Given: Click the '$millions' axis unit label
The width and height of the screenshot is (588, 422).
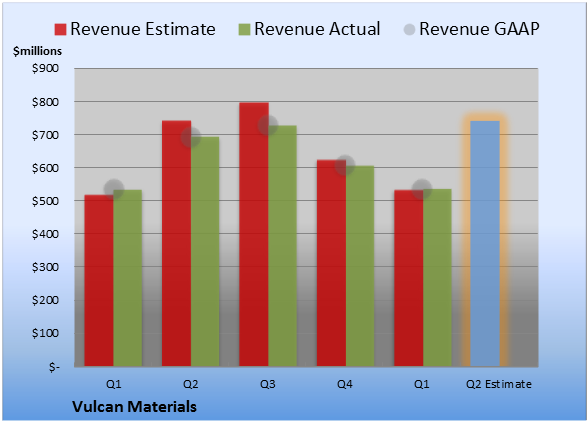Looking at the screenshot, I should [x=38, y=51].
